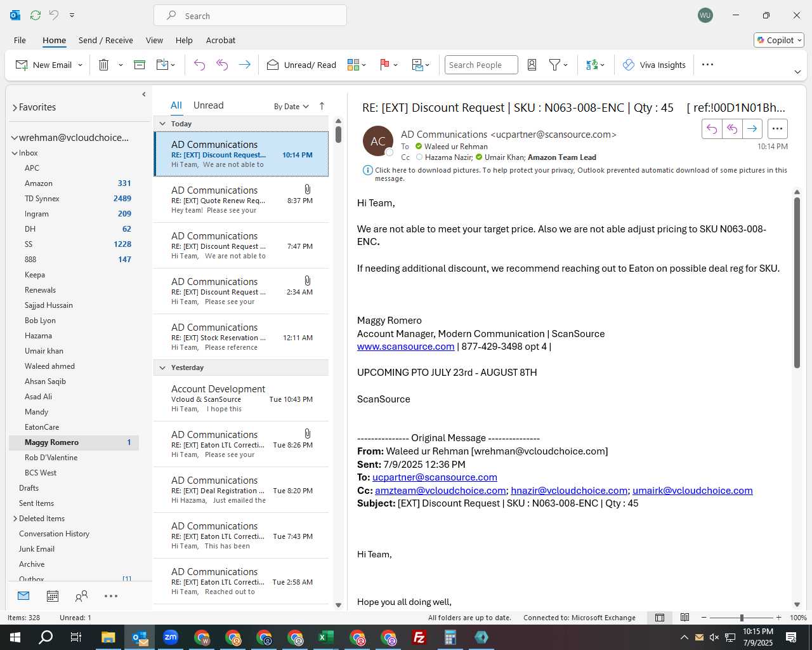This screenshot has width=812, height=650.
Task: Expand the Deleted Items folder
Action: click(15, 519)
